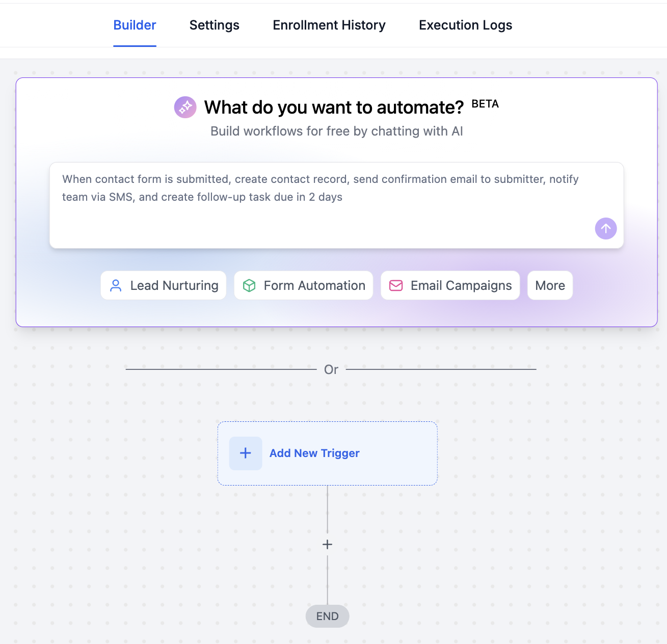Click Add New Trigger
This screenshot has width=667, height=644.
(x=314, y=453)
